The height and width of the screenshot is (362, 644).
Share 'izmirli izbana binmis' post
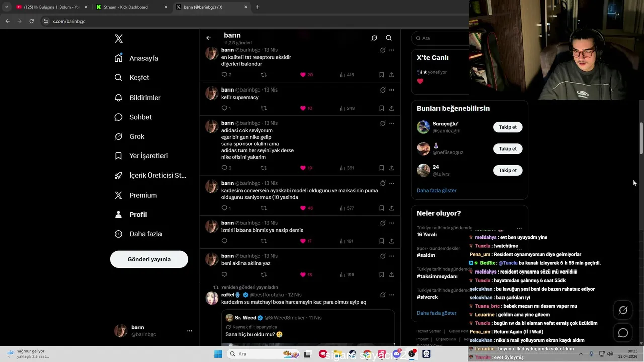tap(392, 241)
